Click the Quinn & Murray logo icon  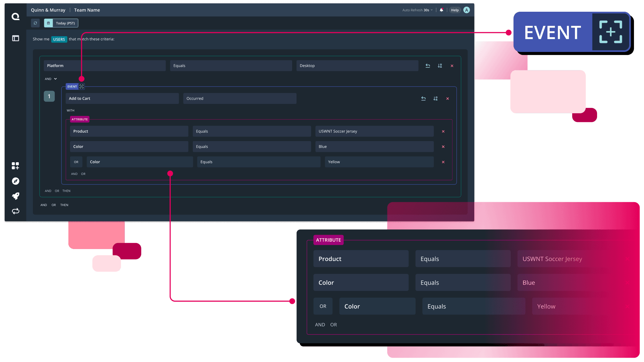click(15, 17)
